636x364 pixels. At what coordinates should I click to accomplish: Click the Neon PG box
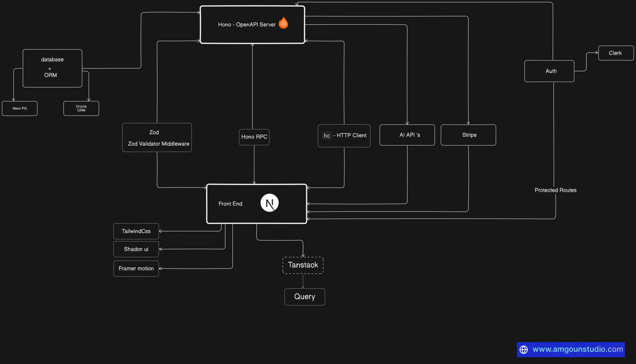coord(19,108)
